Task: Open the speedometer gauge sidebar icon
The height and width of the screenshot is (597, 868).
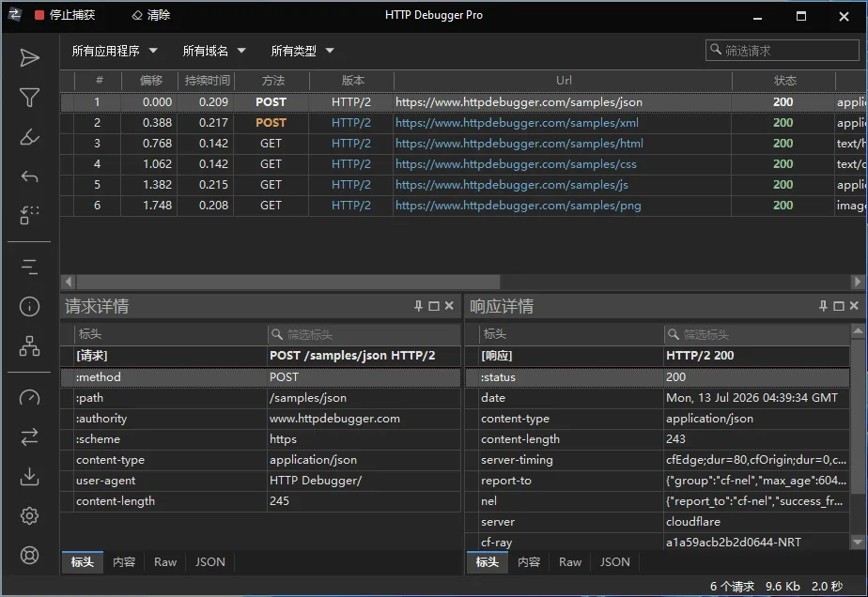Action: (x=29, y=398)
